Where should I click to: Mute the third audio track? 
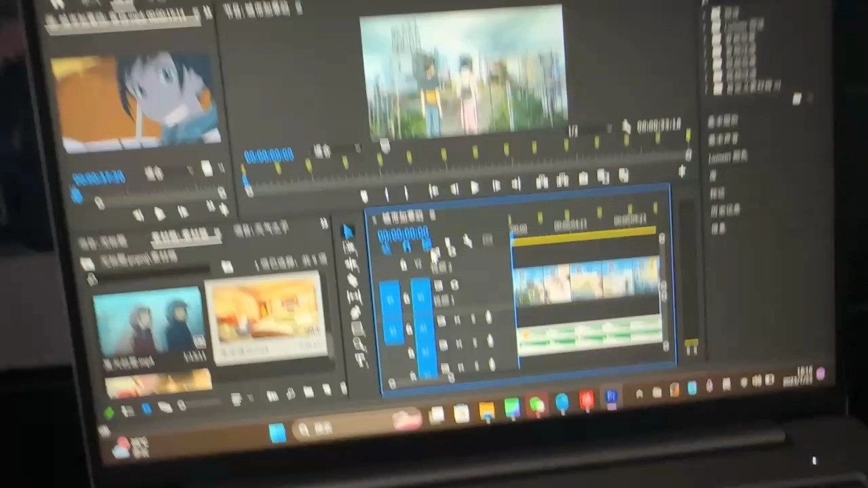click(462, 367)
